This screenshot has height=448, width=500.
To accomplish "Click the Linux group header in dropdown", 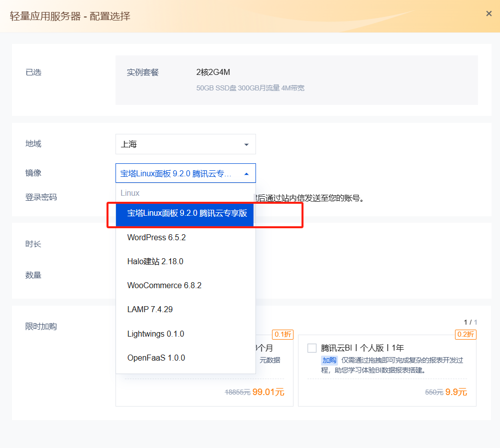I will pos(130,193).
